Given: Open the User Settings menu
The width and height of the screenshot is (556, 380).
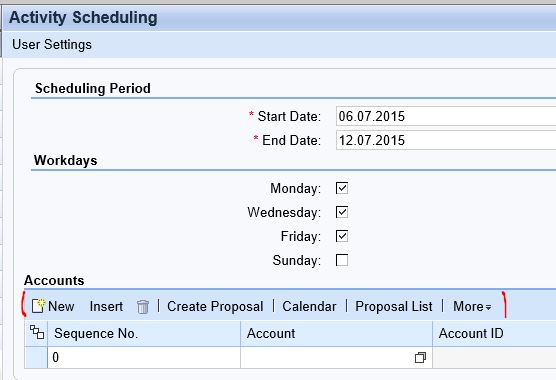Looking at the screenshot, I should pyautogui.click(x=52, y=45).
